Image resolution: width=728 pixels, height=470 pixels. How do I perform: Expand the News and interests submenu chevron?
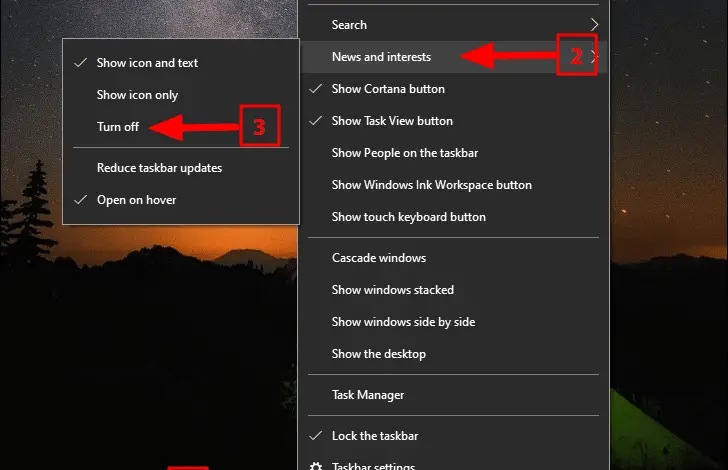click(x=594, y=57)
